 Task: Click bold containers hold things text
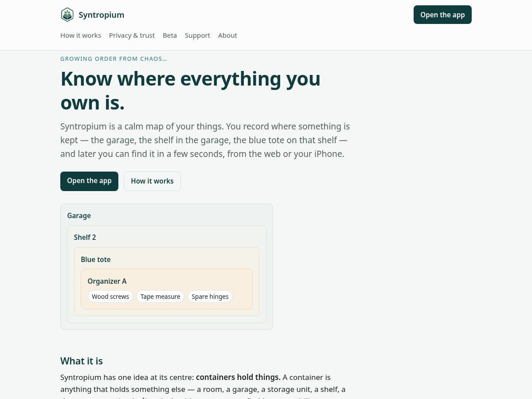tap(238, 377)
